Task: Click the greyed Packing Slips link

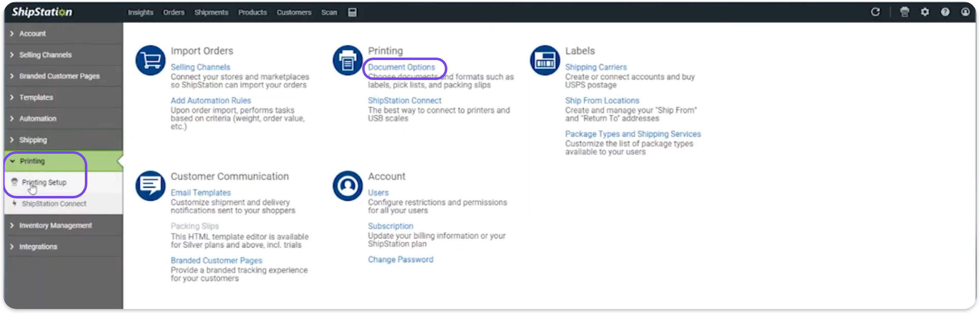Action: [x=195, y=226]
